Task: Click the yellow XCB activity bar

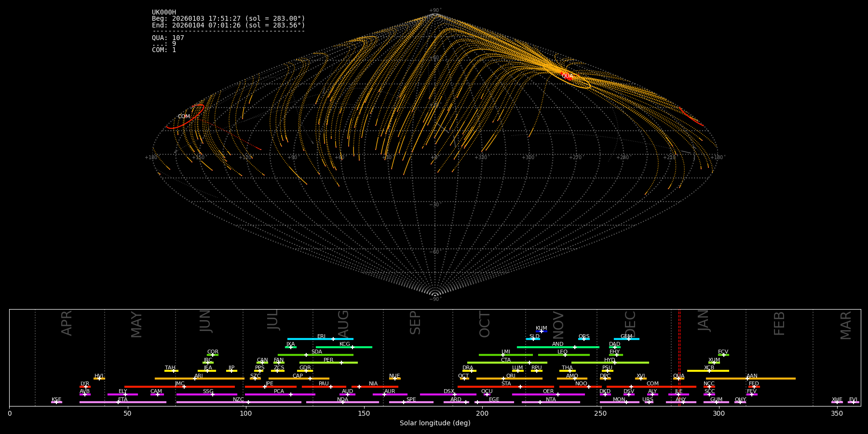Action: point(708,371)
